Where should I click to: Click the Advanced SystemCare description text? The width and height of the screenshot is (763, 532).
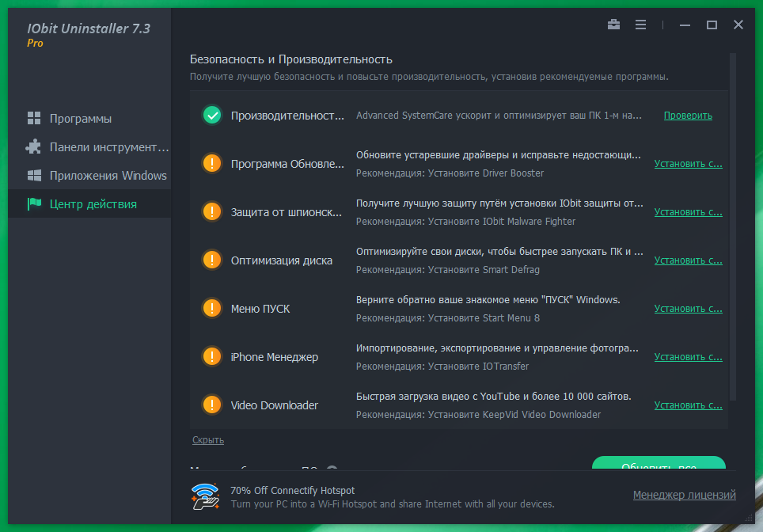tap(499, 116)
